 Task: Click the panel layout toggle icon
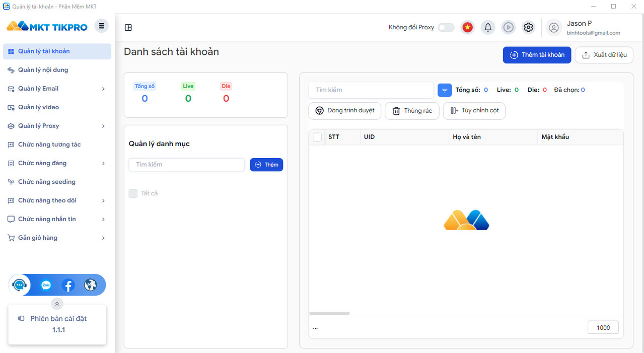tap(128, 28)
